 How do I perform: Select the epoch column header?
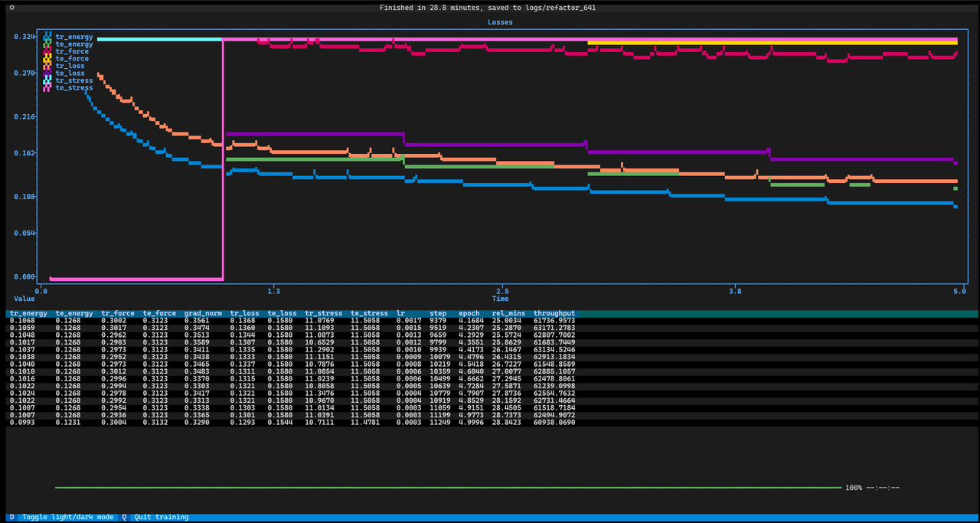(x=469, y=313)
